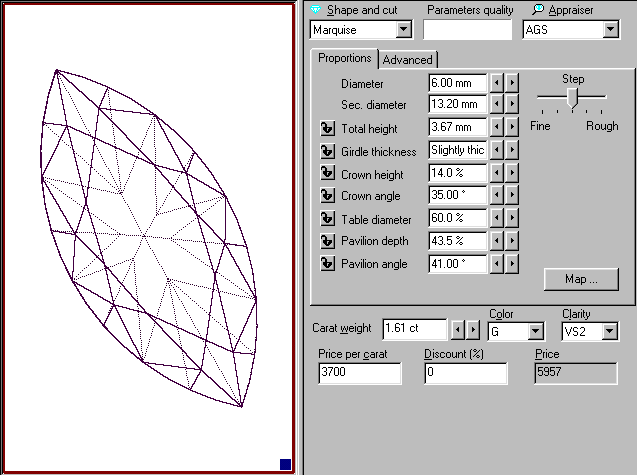Click the Step slider handle
Screen dimensions: 637x475
(572, 97)
